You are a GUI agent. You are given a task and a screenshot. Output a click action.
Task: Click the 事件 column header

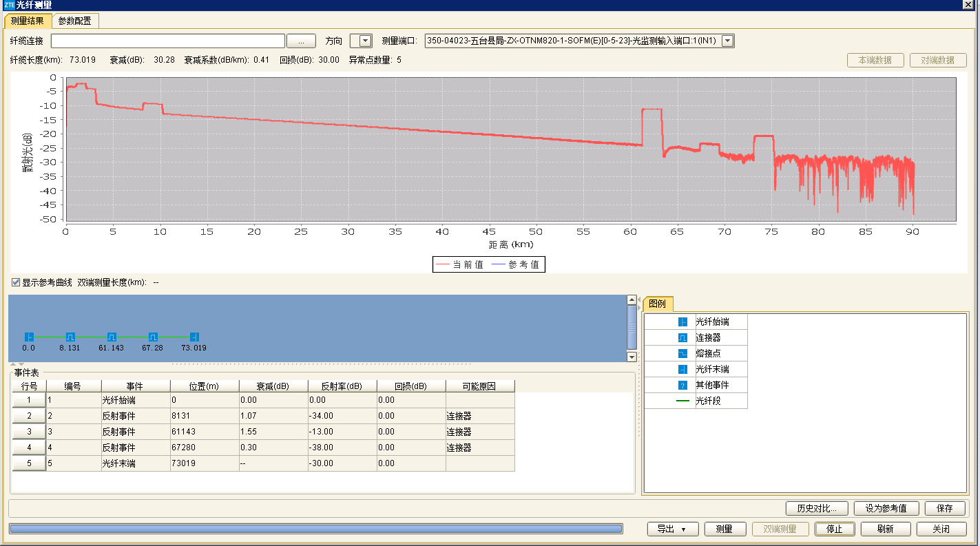coord(136,386)
